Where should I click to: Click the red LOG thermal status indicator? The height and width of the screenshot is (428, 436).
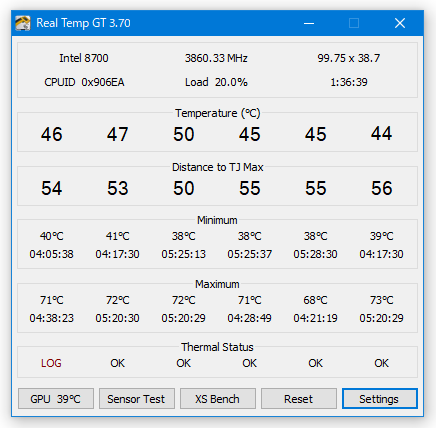pyautogui.click(x=51, y=363)
